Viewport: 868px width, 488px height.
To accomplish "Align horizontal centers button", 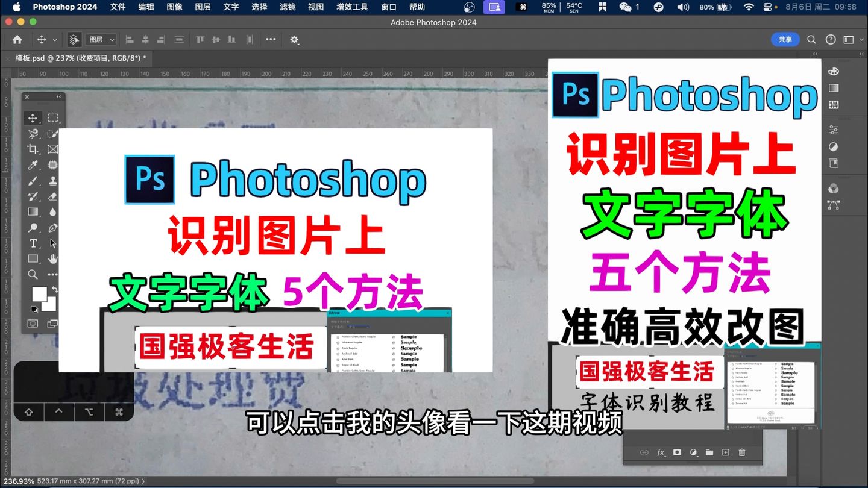I will (x=145, y=40).
